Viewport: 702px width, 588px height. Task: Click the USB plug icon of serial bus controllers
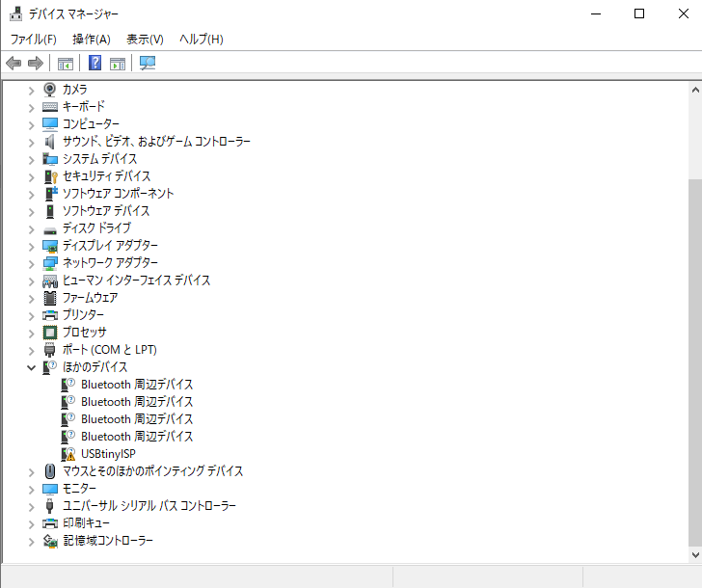click(50, 506)
